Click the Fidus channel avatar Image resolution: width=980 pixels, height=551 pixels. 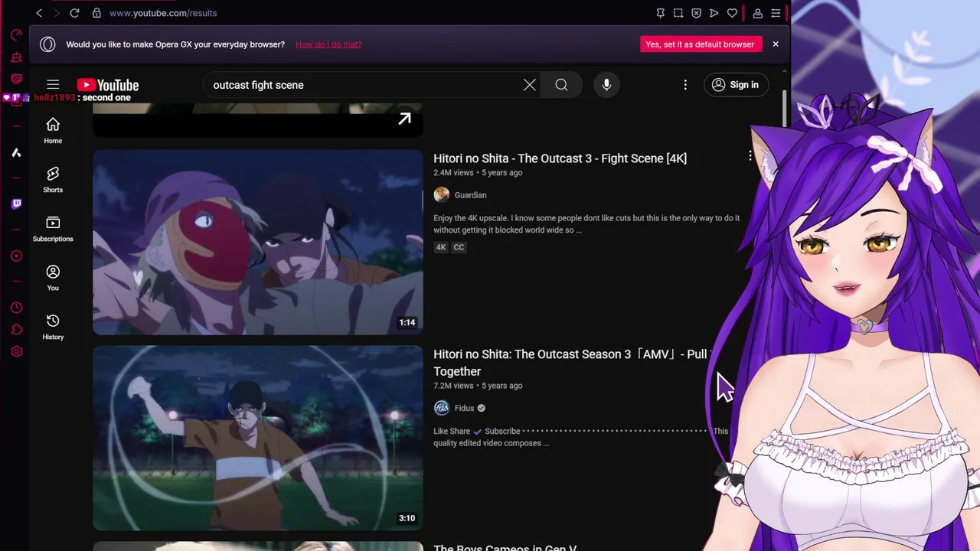pos(442,408)
